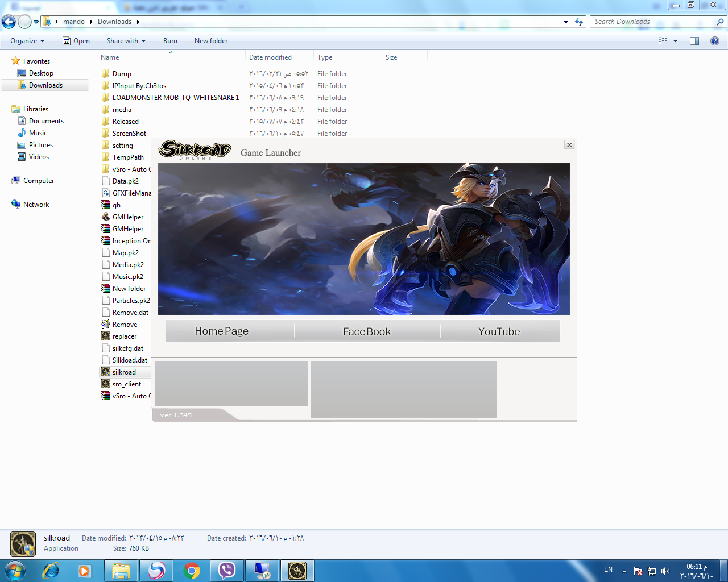
Task: Open the YouTube link in launcher
Action: 499,331
